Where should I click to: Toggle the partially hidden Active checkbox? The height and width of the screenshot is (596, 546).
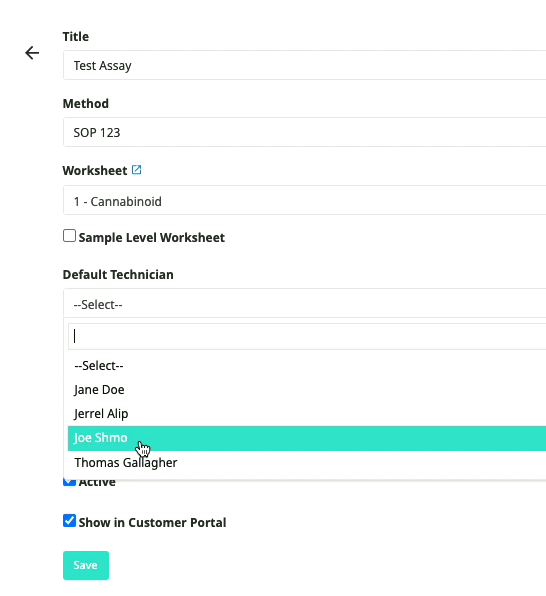69,482
